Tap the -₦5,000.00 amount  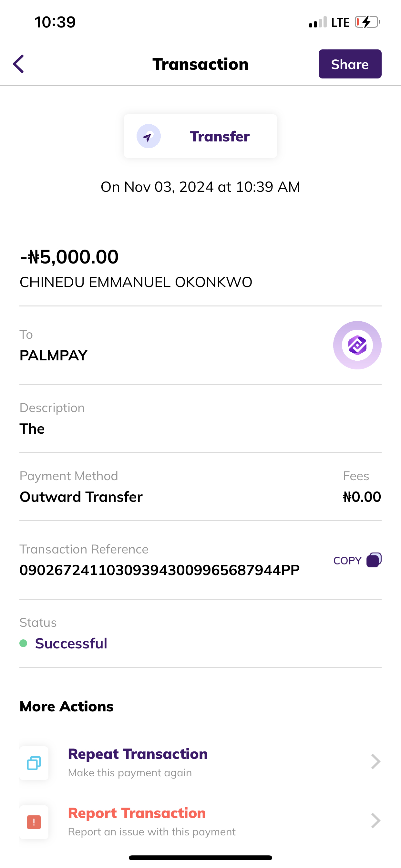click(69, 257)
